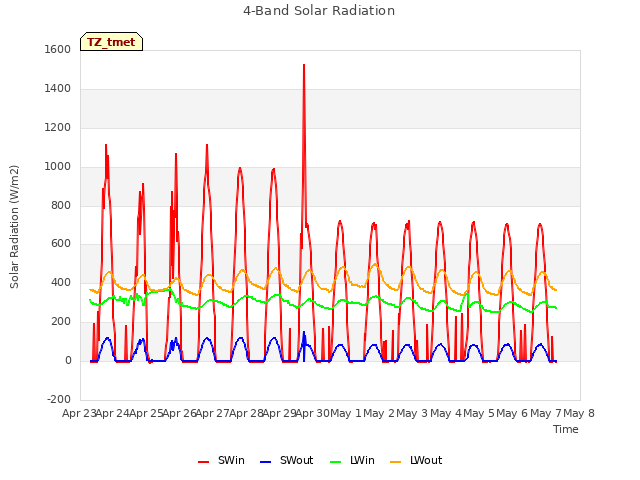Click the 400 y-axis tick label

click(x=61, y=282)
